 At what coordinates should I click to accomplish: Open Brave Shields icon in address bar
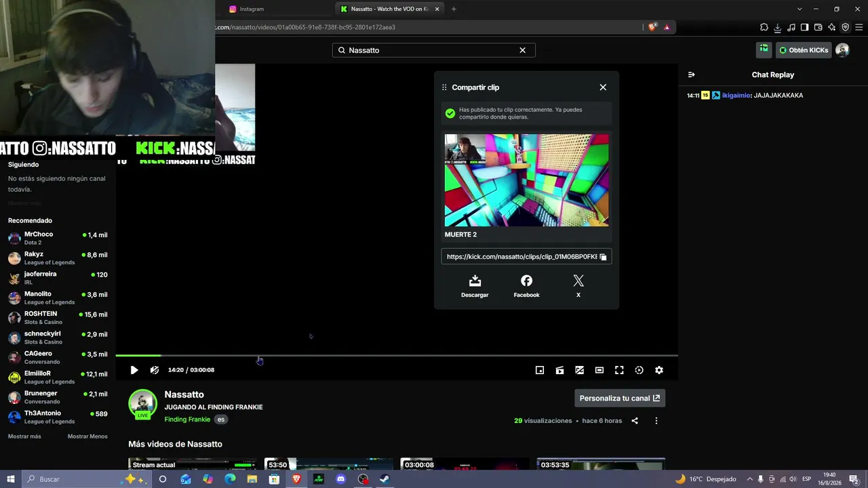652,27
